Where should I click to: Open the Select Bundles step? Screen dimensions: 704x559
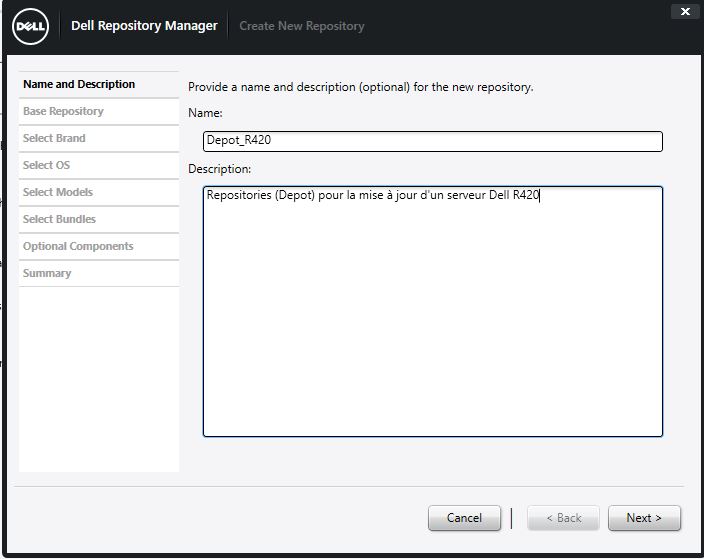(99, 219)
